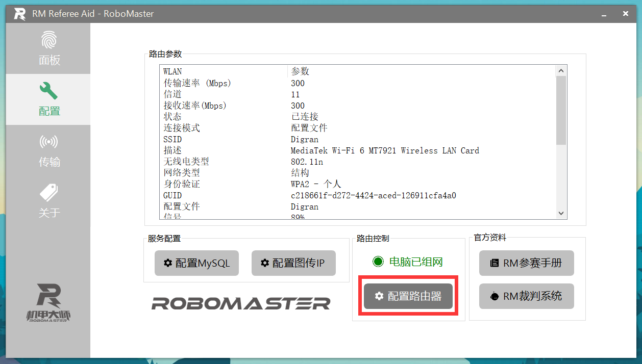Click the 配置MySQL button

coord(196,263)
